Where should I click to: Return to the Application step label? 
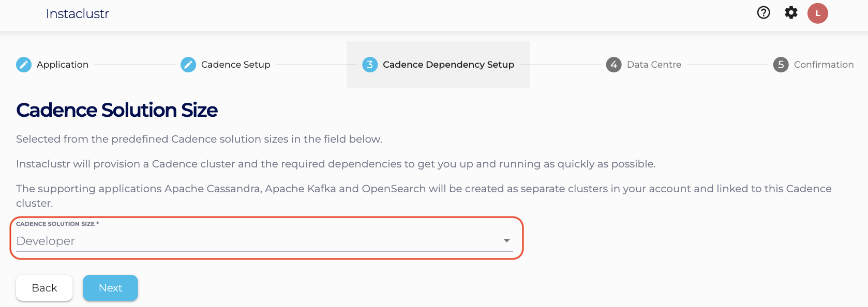coord(63,65)
